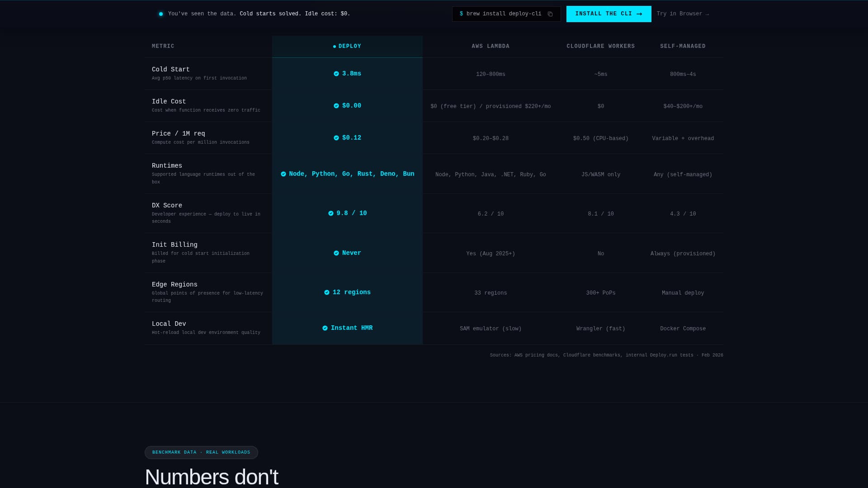Copy the brew install command icon
Screen dimensions: 868x488
pyautogui.click(x=550, y=14)
